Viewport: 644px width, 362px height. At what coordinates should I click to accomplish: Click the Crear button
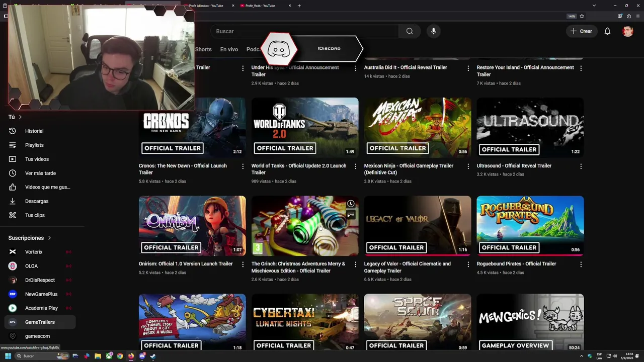581,31
